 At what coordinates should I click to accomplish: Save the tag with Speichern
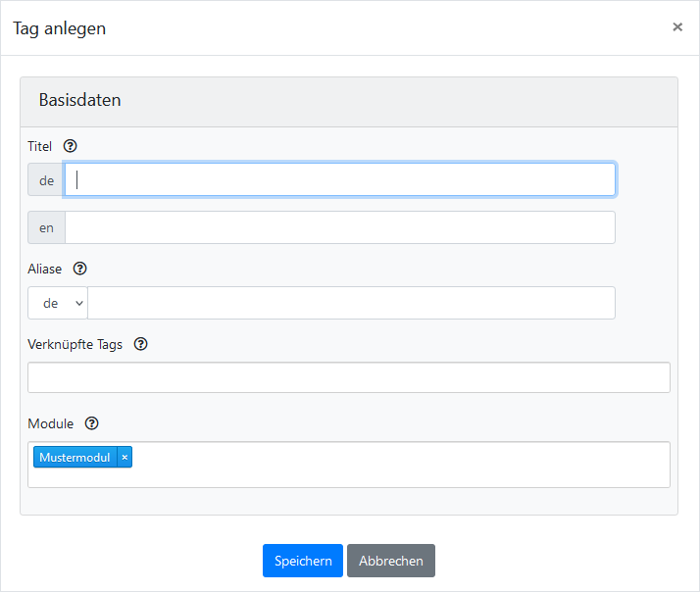(x=303, y=561)
